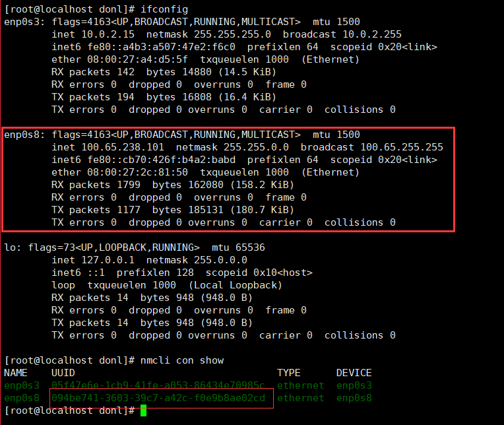Click TX packets 1177 value

click(x=129, y=210)
